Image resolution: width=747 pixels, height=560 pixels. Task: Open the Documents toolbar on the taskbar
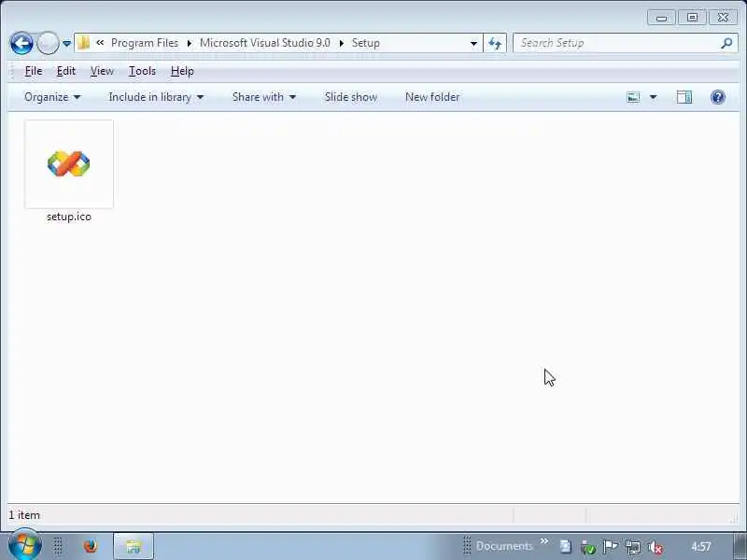503,546
